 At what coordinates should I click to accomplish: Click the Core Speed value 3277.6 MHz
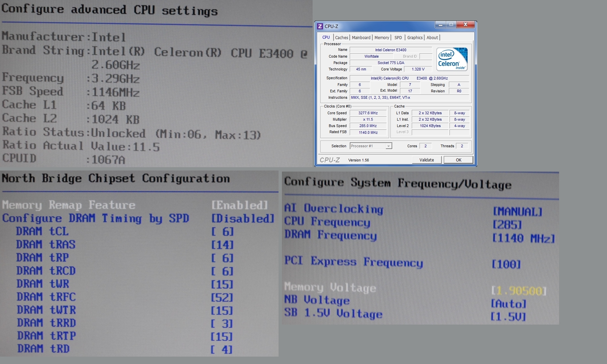point(368,113)
